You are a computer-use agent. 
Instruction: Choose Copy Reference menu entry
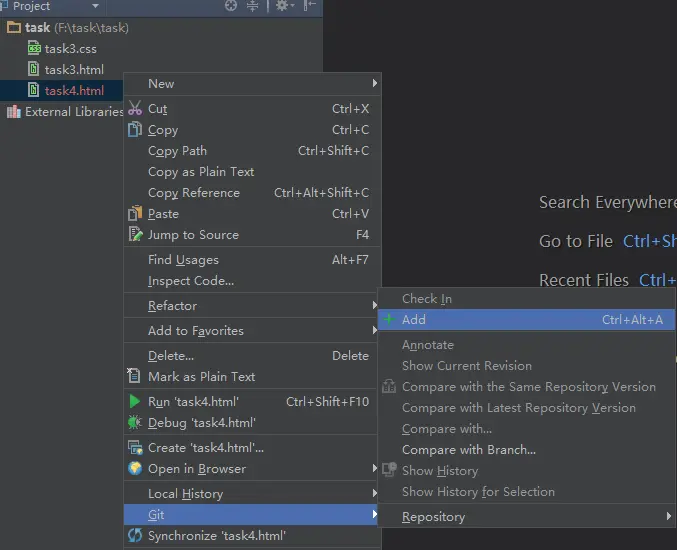click(253, 193)
